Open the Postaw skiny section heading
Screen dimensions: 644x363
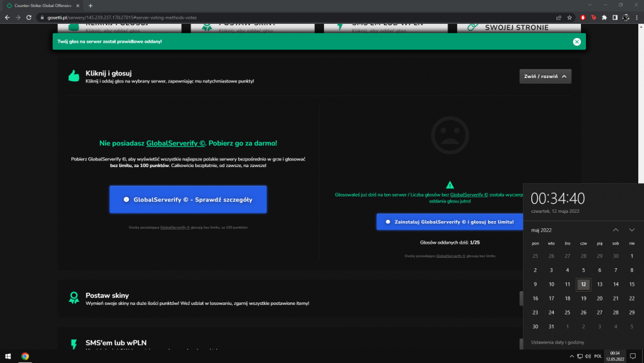(107, 295)
